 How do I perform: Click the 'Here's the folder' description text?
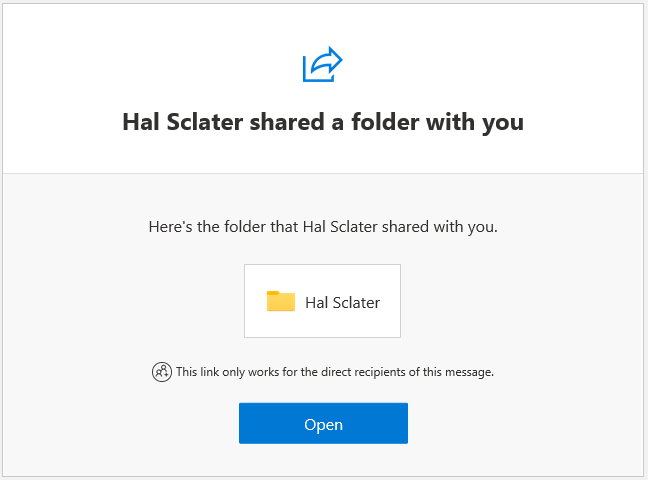(323, 227)
